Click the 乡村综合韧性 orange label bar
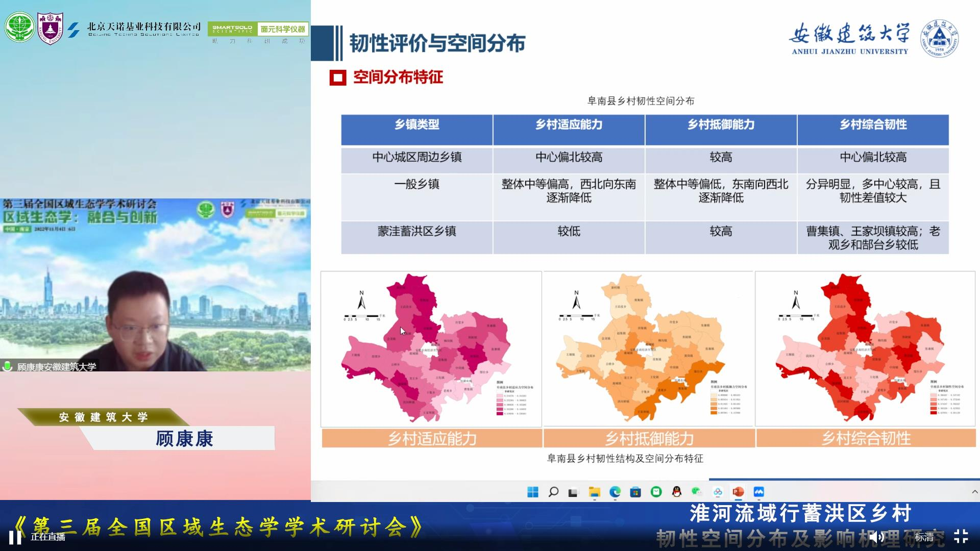 (x=866, y=438)
